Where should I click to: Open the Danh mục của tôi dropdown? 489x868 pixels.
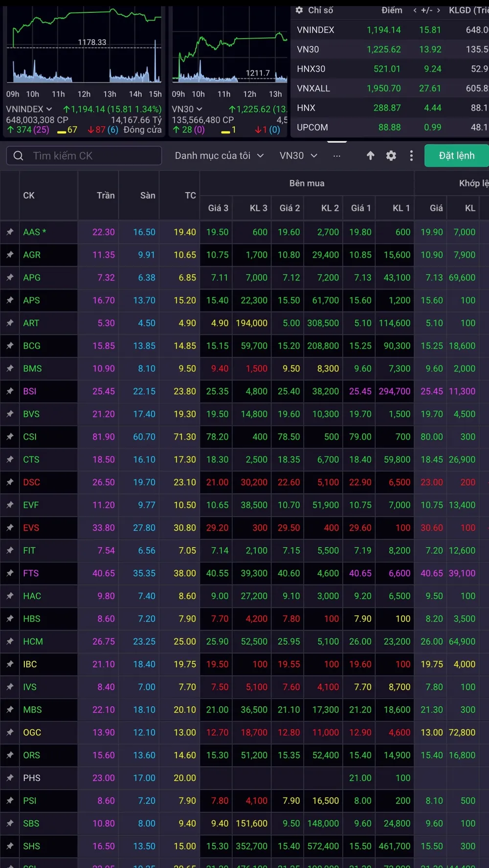pos(219,156)
